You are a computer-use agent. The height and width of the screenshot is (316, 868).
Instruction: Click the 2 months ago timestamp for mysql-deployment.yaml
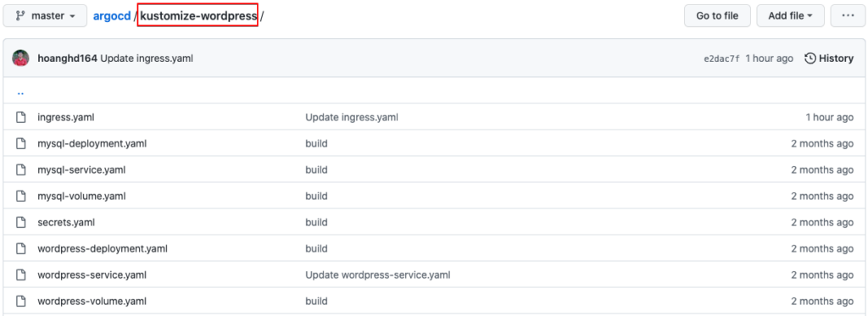point(822,144)
